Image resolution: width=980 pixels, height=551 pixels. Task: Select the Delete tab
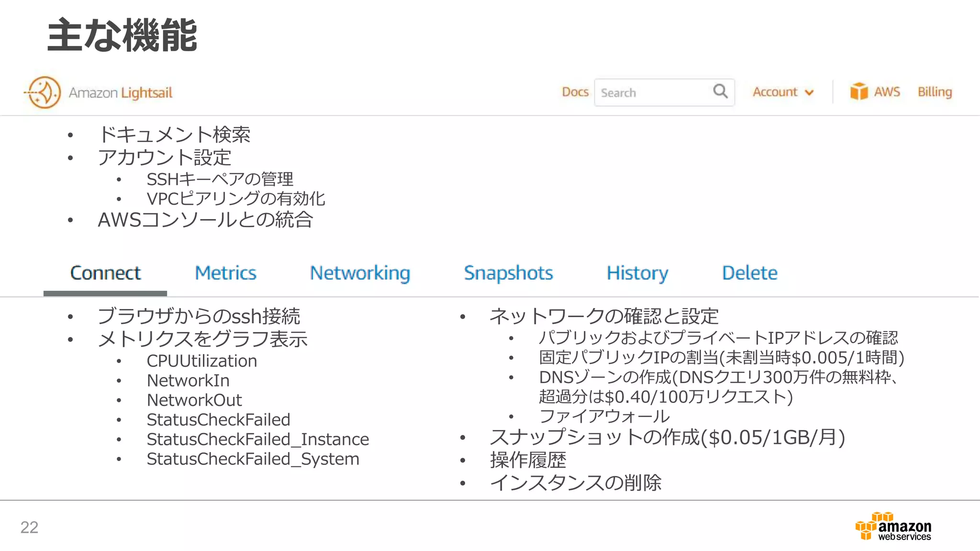[x=749, y=273]
